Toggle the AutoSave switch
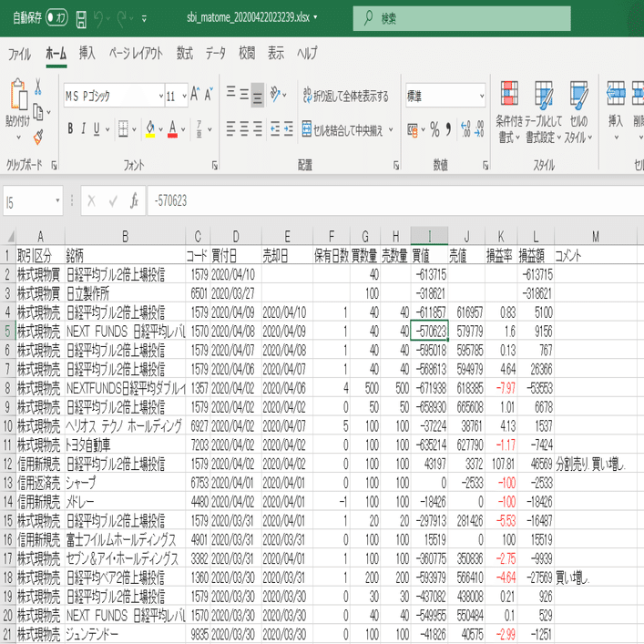The image size is (644, 644). click(56, 17)
